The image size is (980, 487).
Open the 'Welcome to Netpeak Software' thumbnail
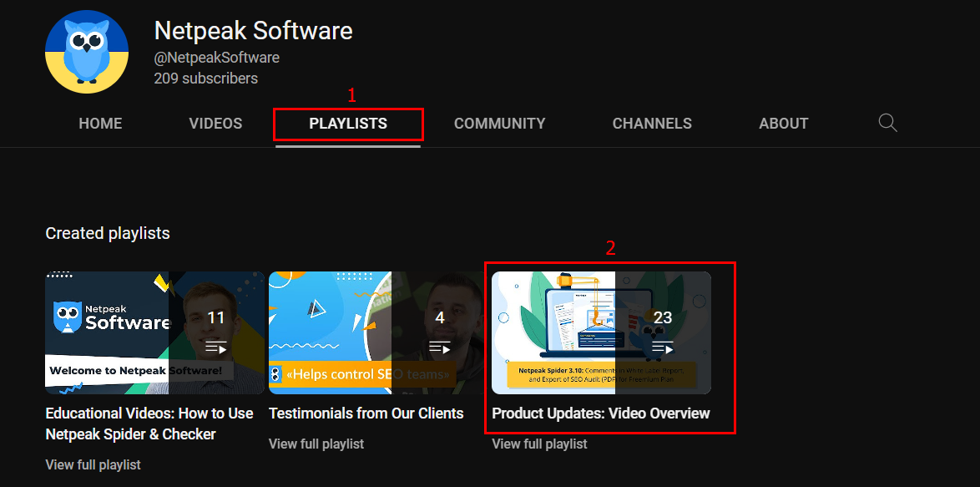[109, 332]
